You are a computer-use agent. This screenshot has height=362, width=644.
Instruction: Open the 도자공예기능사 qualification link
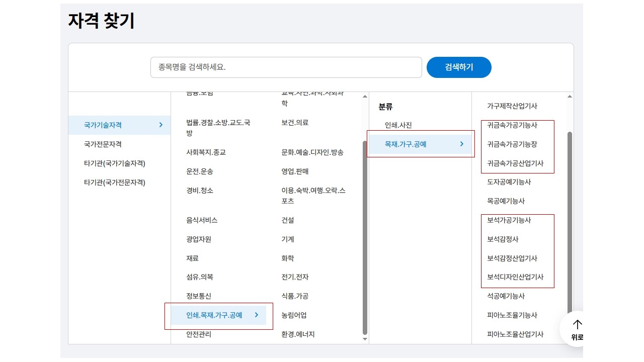[509, 182]
